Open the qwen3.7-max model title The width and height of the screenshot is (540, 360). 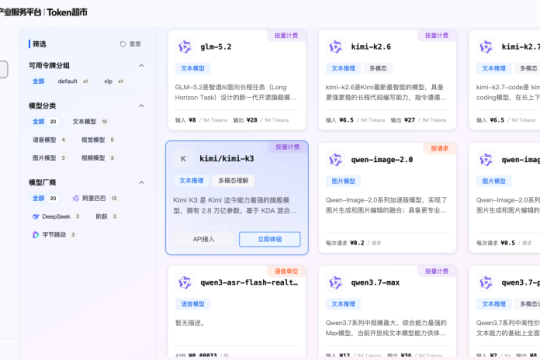pos(375,283)
